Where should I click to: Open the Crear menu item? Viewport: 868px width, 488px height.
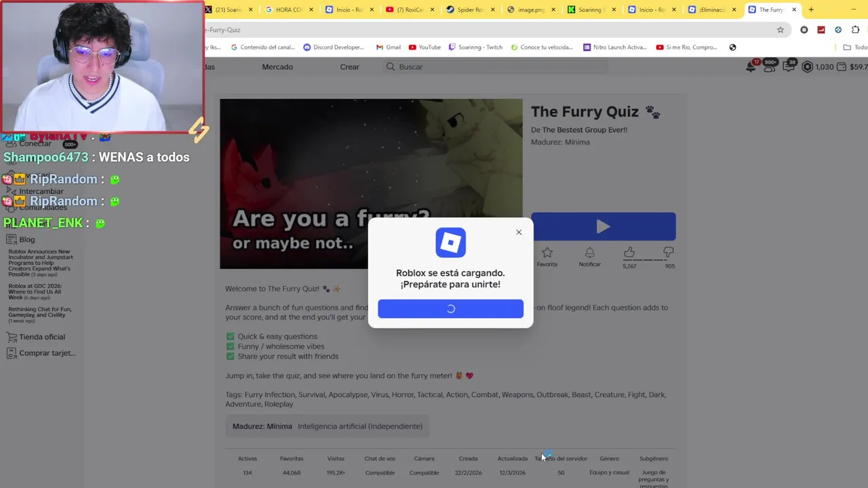click(349, 66)
